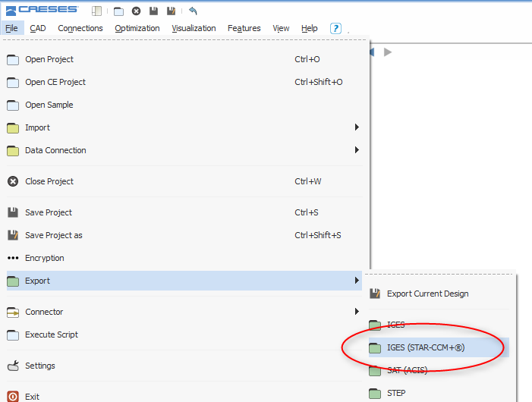Select Close Project menu entry
The image size is (532, 402).
tap(184, 181)
